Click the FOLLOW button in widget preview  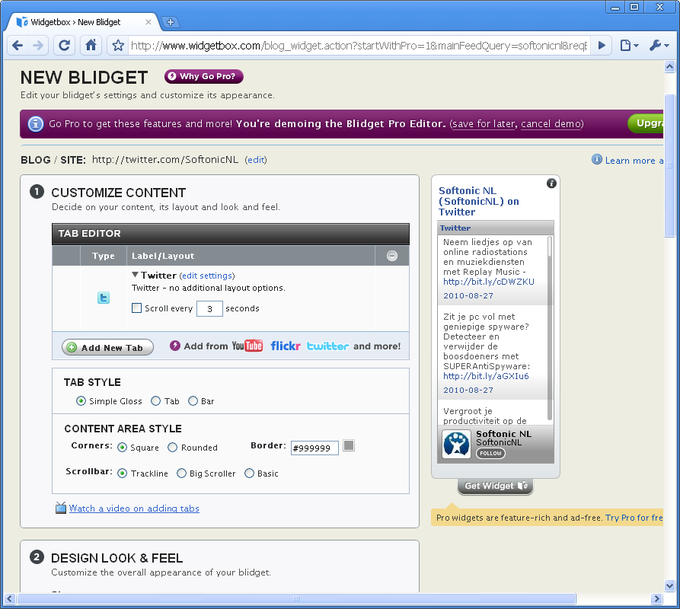pos(490,453)
